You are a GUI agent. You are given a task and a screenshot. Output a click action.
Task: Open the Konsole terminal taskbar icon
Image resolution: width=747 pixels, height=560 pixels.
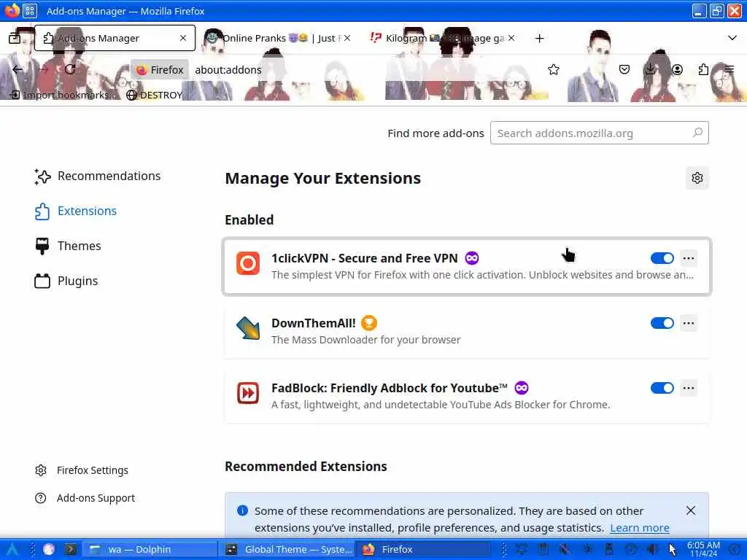click(x=71, y=550)
